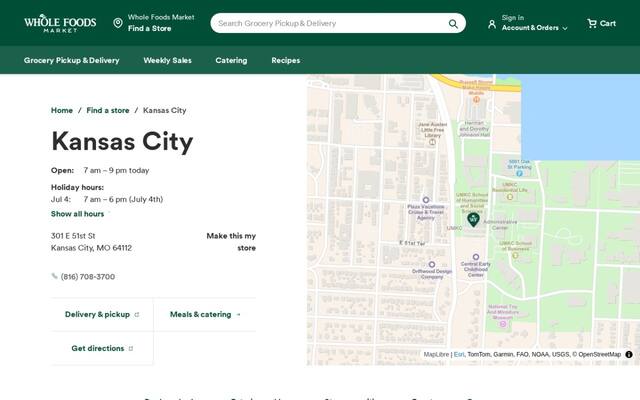The width and height of the screenshot is (640, 400).
Task: Go to the Home breadcrumb
Action: click(62, 110)
